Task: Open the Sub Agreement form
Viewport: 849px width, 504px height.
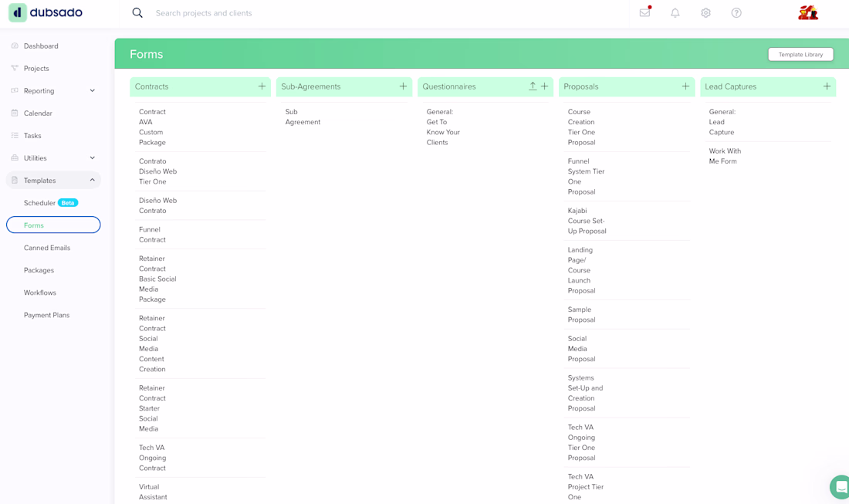Action: tap(303, 117)
